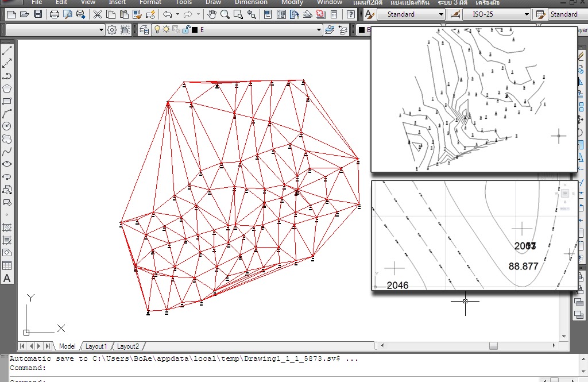Toggle freeze/thaw sun icon for layer E
Image resolution: width=588 pixels, height=382 pixels.
166,29
